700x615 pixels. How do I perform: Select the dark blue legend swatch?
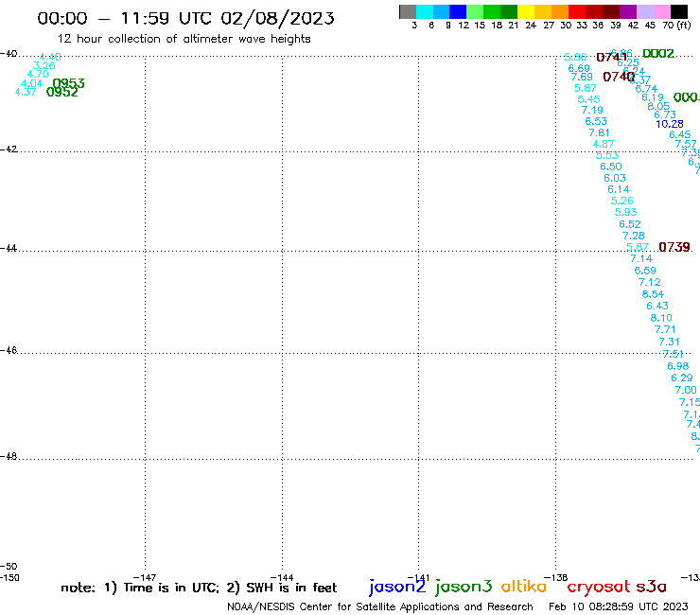[458, 11]
